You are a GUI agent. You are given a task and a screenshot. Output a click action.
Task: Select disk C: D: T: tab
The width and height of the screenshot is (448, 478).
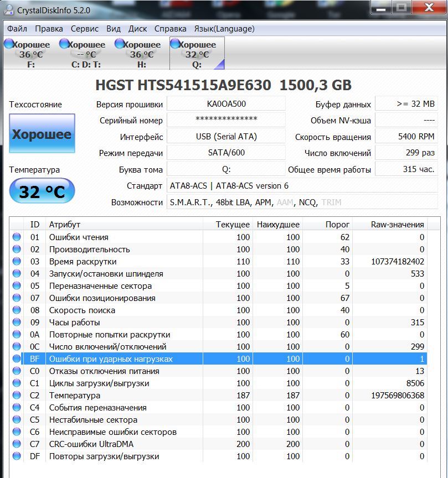click(x=86, y=53)
